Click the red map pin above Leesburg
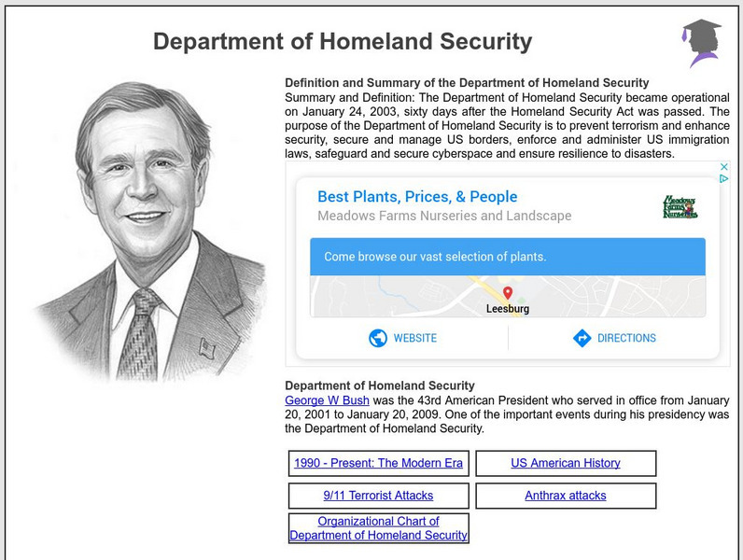Screen dimensions: 743x560 click(x=508, y=293)
